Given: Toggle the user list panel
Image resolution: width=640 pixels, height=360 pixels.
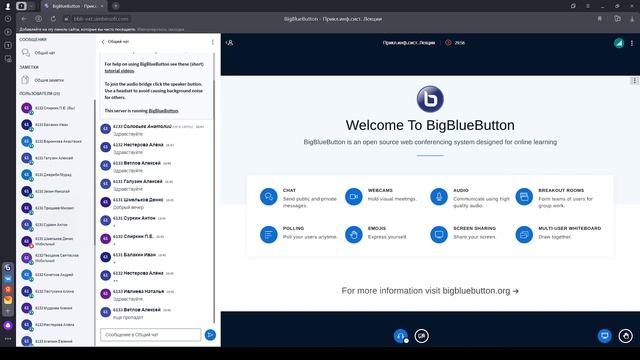Looking at the screenshot, I should (x=229, y=42).
